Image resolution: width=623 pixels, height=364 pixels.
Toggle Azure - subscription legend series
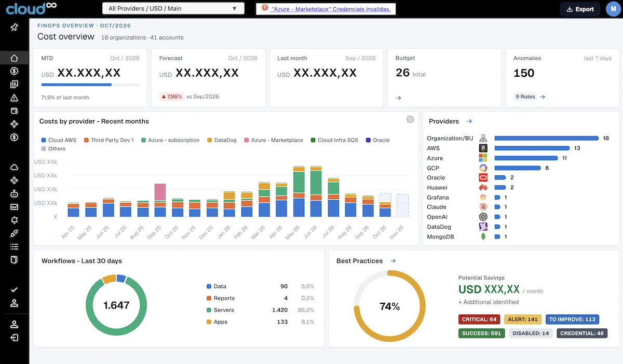point(170,140)
